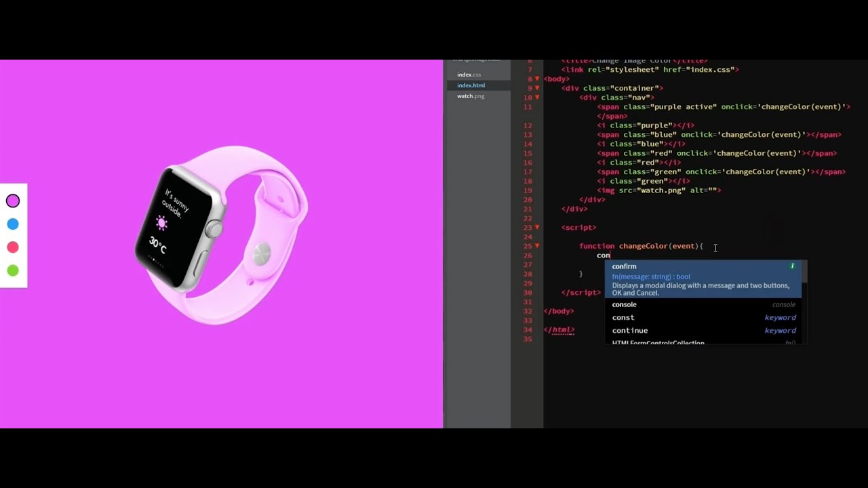The height and width of the screenshot is (488, 868).
Task: Click the 'function changeColor(event){' code line
Action: click(x=641, y=246)
